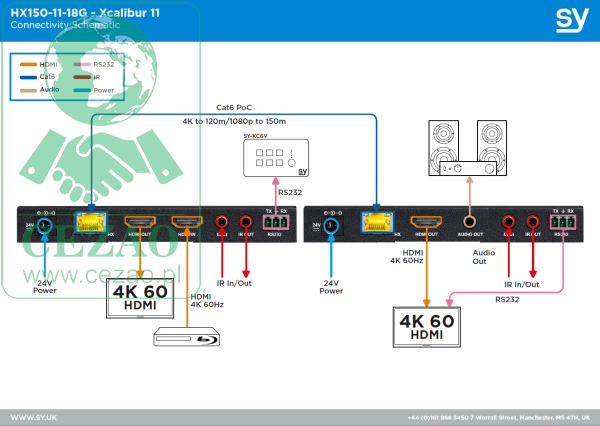600x426 pixels.
Task: Click the blue Cat6 legend swatch
Action: pos(27,76)
